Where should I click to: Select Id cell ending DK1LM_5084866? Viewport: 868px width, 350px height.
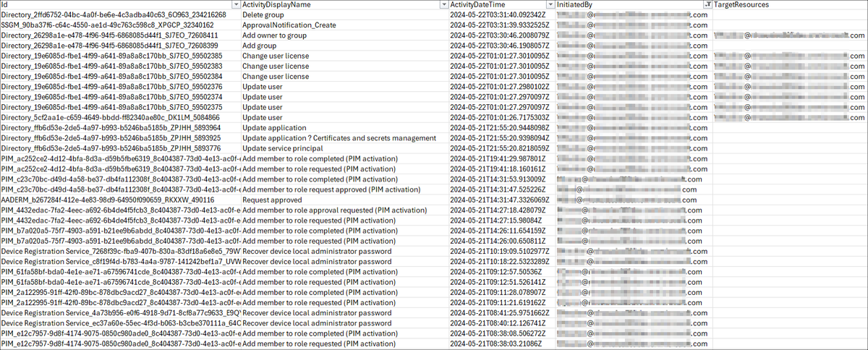(120, 116)
